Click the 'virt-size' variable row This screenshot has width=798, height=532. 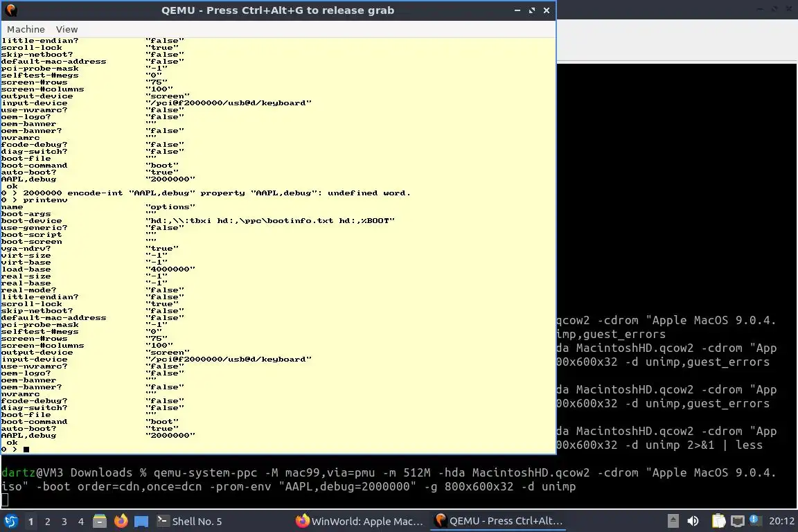[x=85, y=256]
